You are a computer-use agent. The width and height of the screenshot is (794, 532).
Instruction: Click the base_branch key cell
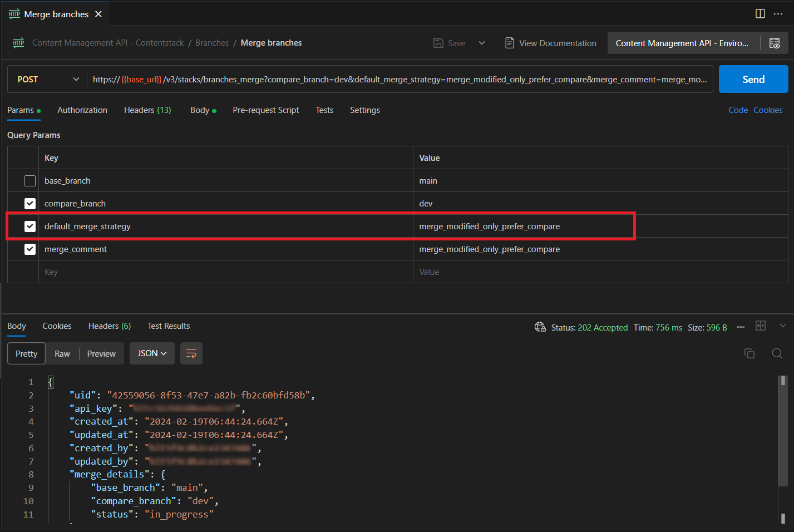point(226,181)
